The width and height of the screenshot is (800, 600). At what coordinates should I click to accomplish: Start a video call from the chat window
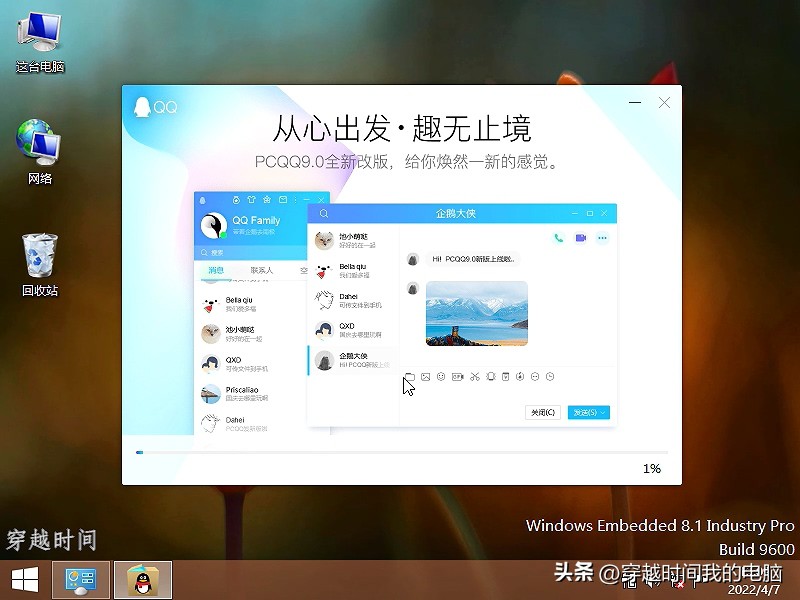coord(582,236)
